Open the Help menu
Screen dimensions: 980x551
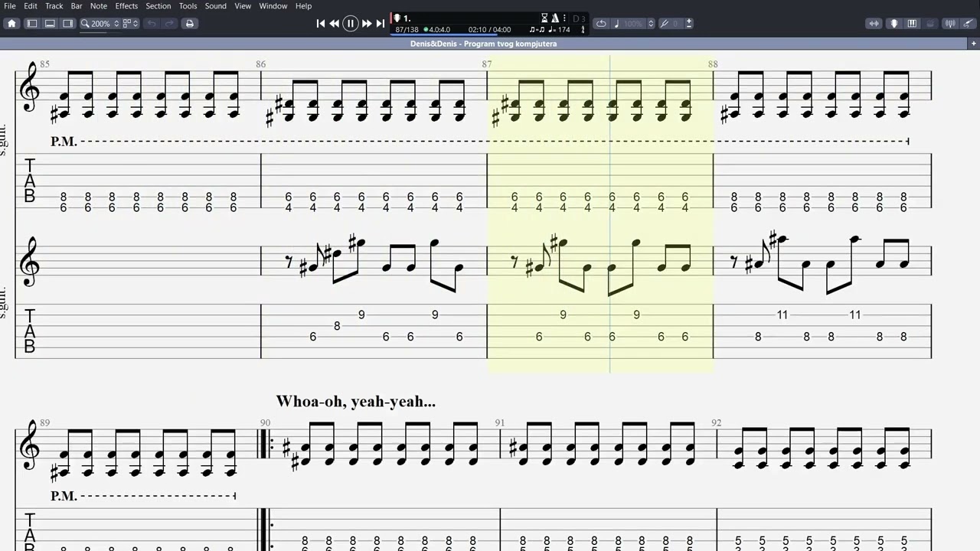tap(304, 6)
